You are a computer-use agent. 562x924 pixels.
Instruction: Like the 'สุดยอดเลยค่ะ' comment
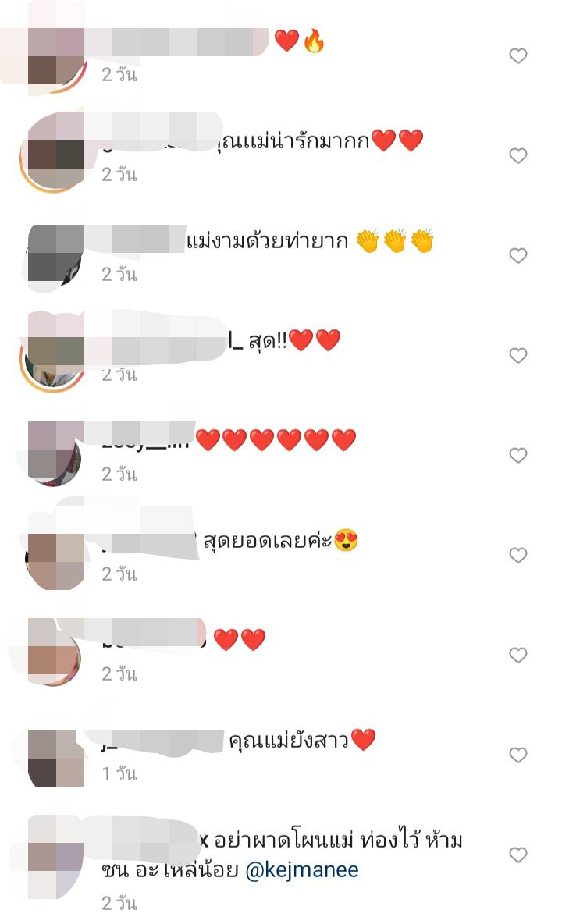tap(518, 555)
